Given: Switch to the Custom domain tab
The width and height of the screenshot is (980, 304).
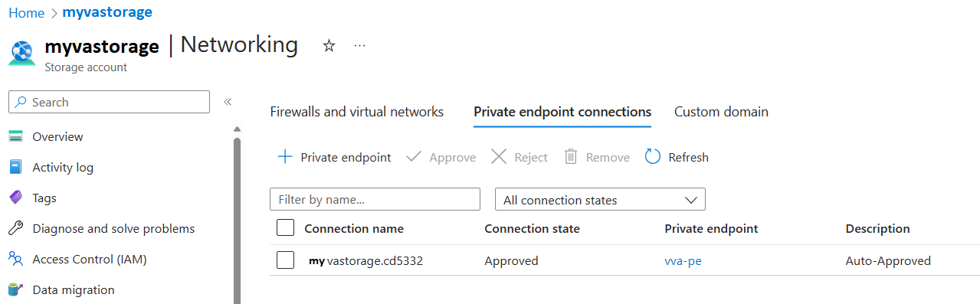Looking at the screenshot, I should click(721, 112).
